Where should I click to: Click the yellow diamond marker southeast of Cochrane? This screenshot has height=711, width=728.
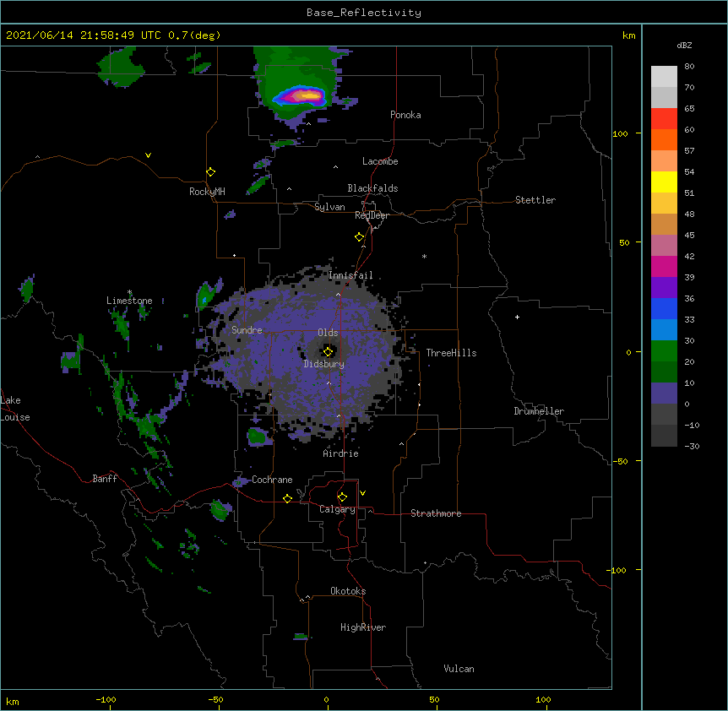[x=287, y=498]
